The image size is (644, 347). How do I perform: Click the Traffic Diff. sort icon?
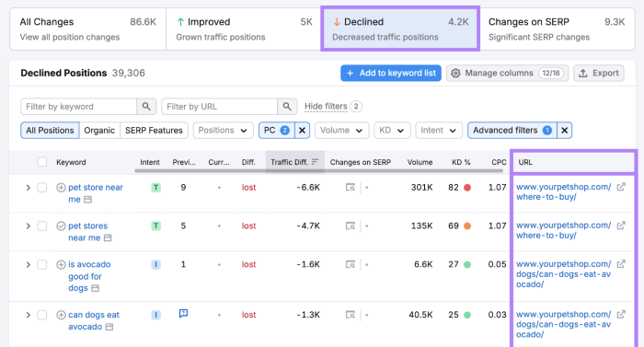coord(315,162)
